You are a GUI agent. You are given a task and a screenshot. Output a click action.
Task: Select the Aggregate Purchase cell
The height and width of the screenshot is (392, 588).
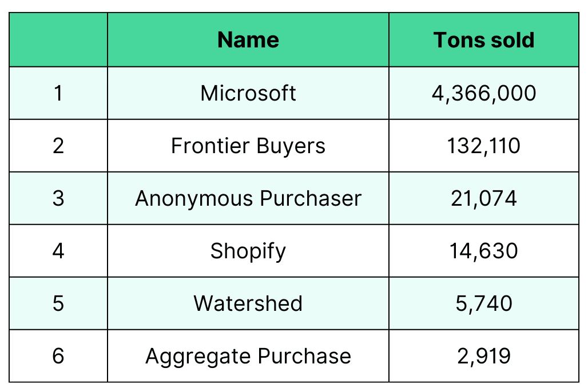coord(248,356)
